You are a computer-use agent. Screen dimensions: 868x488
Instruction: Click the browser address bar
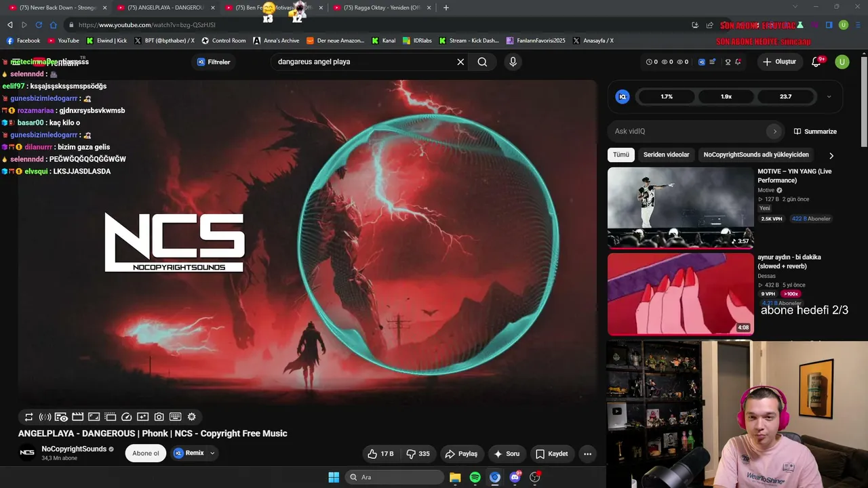tap(376, 25)
